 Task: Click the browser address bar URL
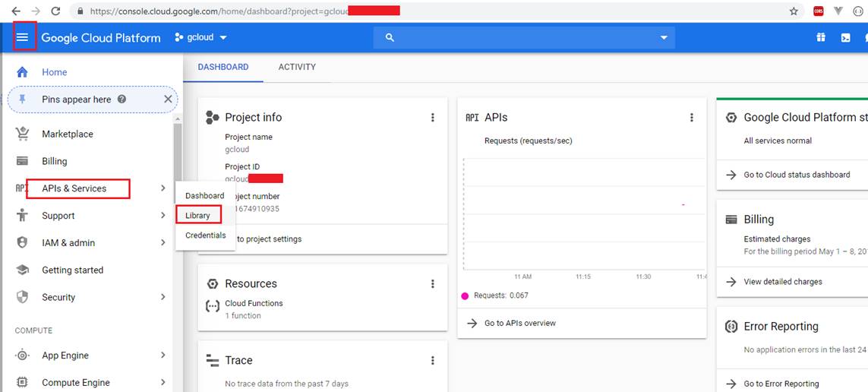(219, 11)
